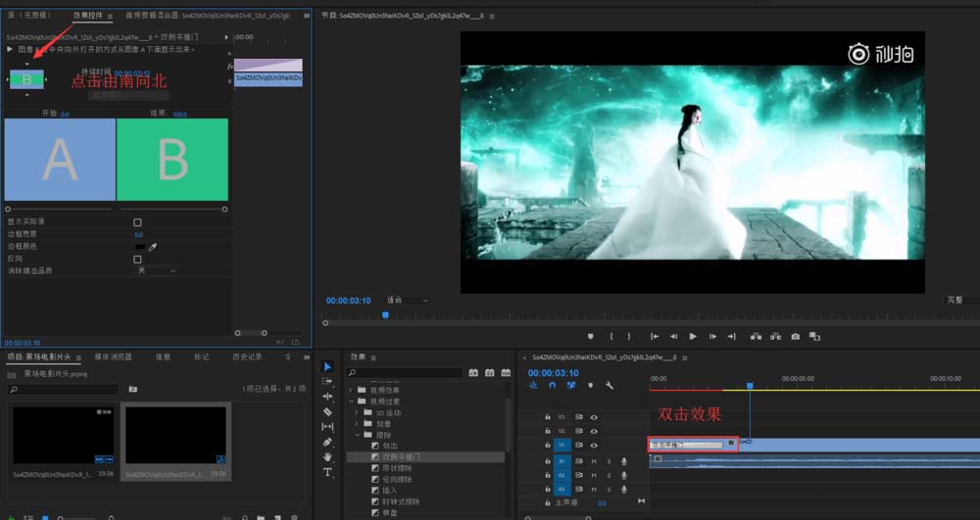Image resolution: width=980 pixels, height=520 pixels.
Task: Click the Export Frame camera icon
Action: click(x=795, y=336)
